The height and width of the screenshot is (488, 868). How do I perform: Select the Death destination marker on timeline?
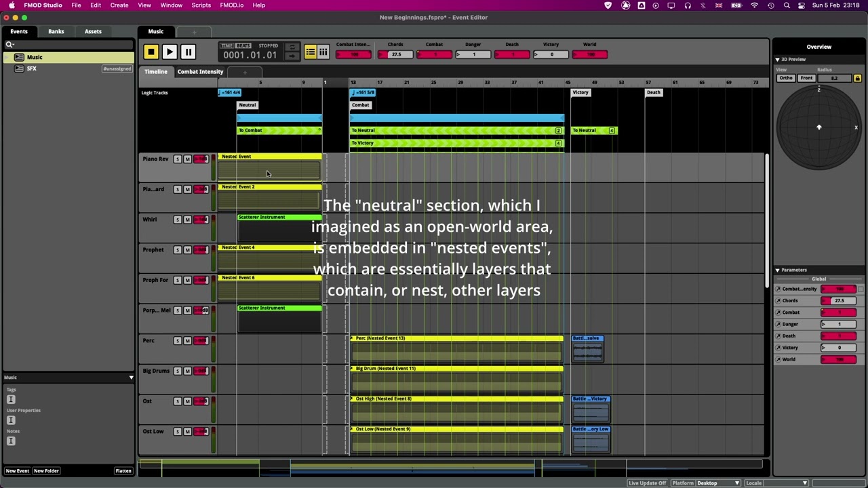653,93
